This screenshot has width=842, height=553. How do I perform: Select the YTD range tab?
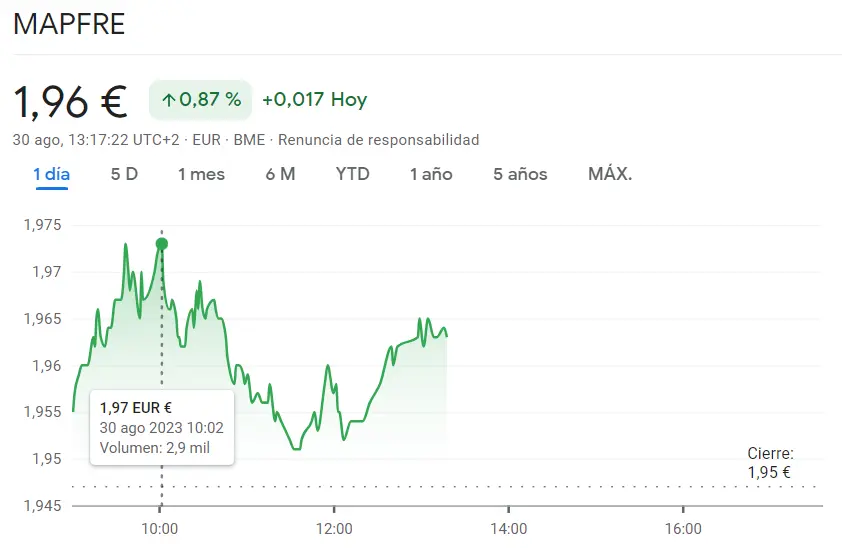click(x=352, y=174)
